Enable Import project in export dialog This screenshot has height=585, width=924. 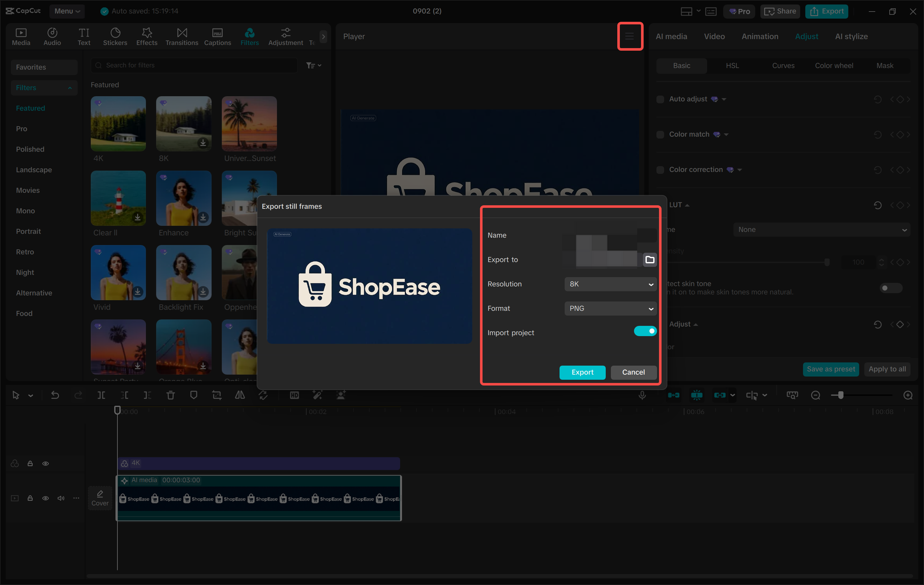click(645, 331)
